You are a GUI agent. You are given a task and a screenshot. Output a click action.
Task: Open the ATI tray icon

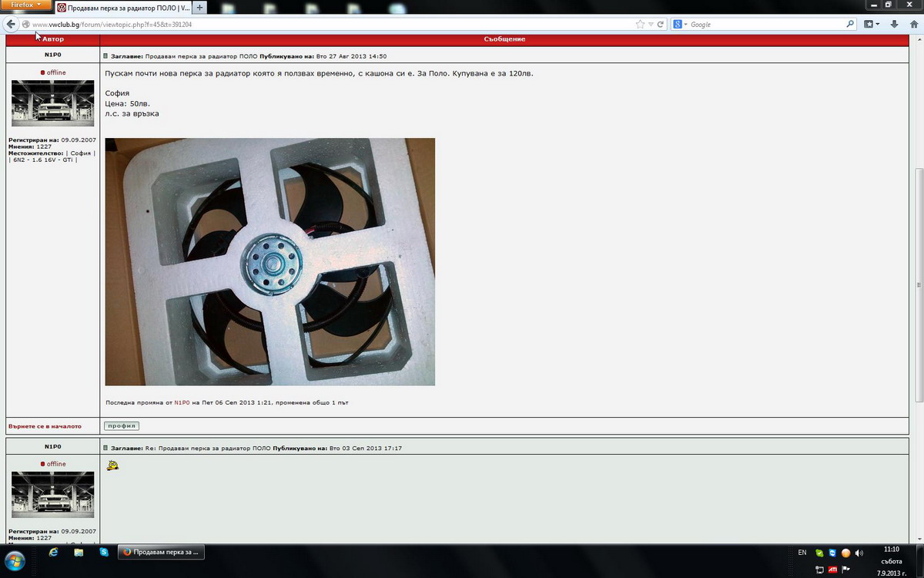coord(832,570)
